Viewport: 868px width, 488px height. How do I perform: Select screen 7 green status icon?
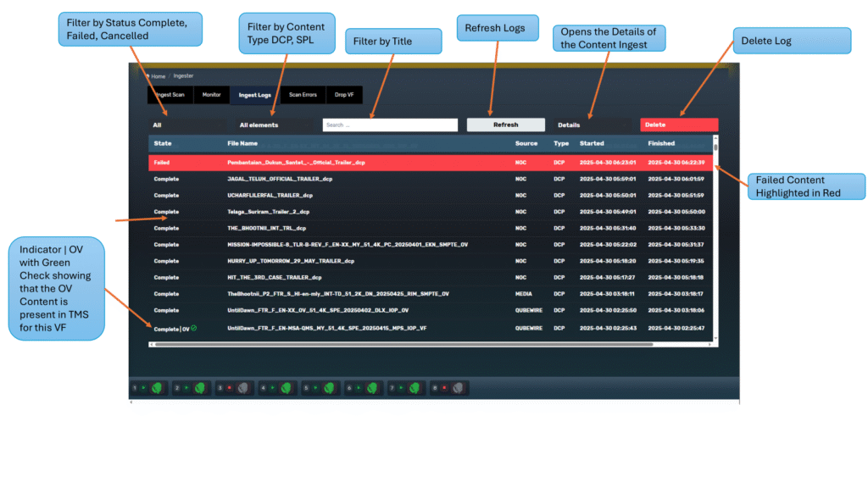[x=415, y=388]
